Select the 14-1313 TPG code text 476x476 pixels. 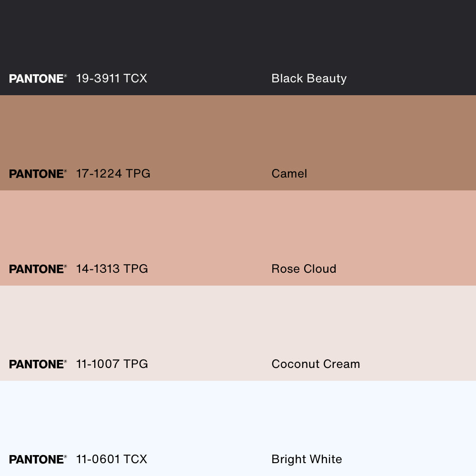pyautogui.click(x=112, y=269)
